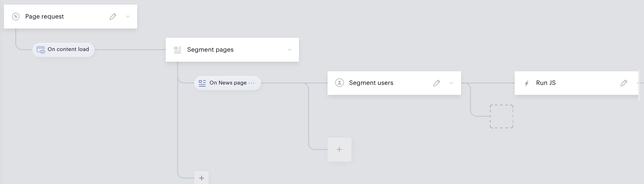The image size is (644, 184).
Task: Click the Segment users person icon
Action: 339,83
